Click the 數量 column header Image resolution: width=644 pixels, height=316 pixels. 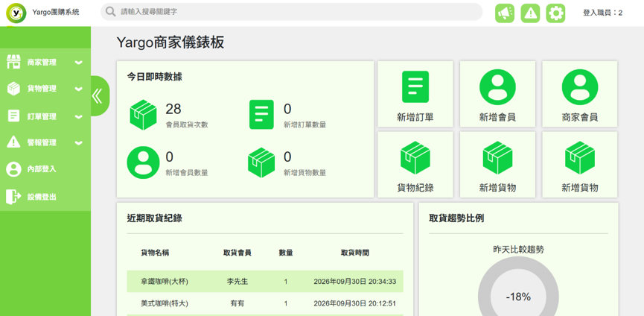(286, 253)
